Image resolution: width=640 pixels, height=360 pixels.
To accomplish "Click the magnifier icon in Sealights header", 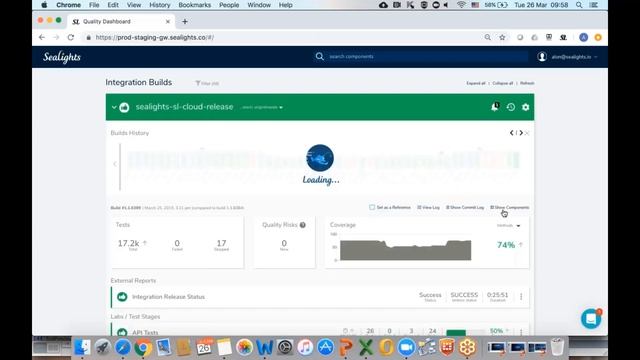I will pyautogui.click(x=320, y=56).
